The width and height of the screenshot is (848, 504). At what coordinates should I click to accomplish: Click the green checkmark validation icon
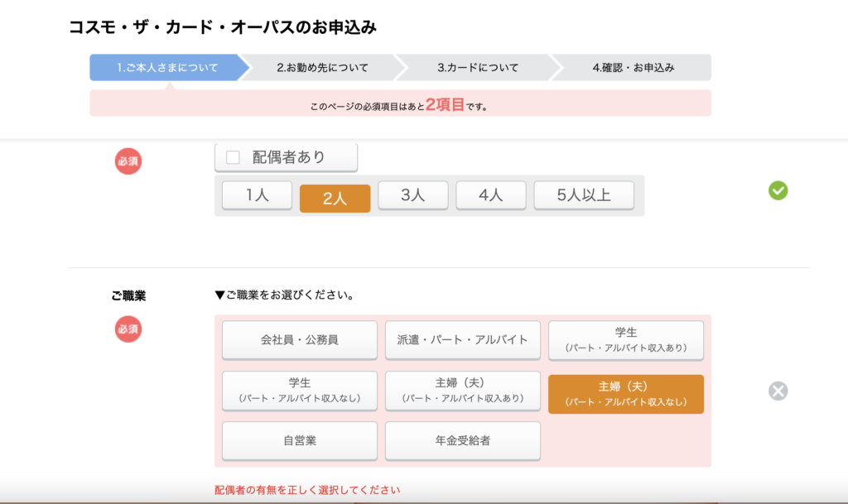778,191
